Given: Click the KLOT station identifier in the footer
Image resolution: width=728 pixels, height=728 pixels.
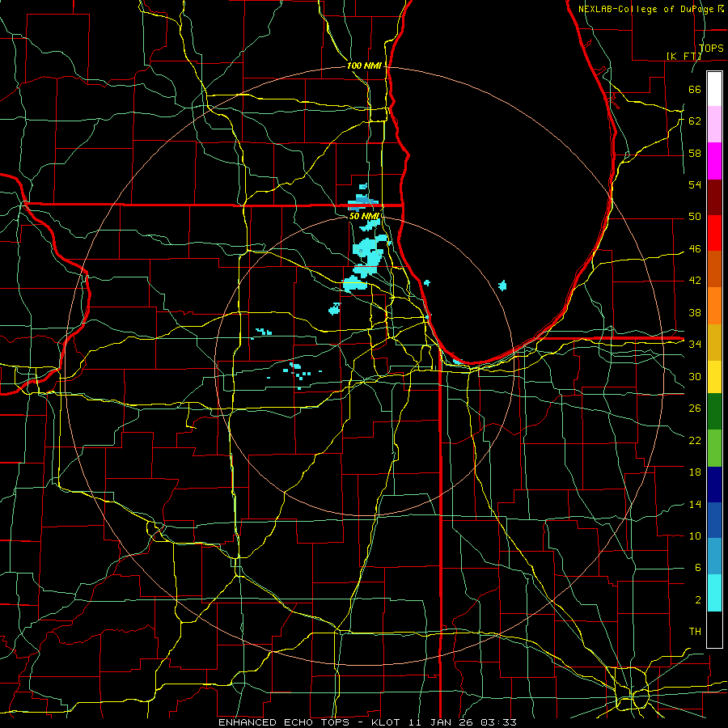Looking at the screenshot, I should (x=387, y=722).
